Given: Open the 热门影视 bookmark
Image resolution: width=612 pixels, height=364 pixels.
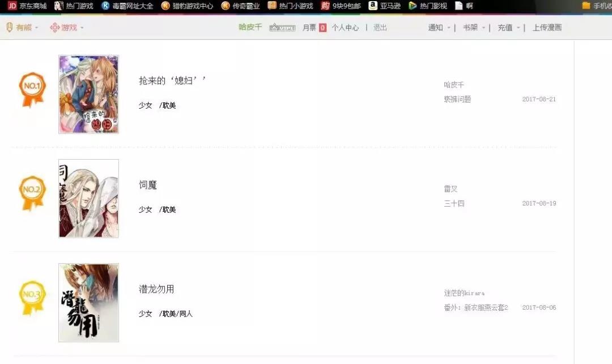Looking at the screenshot, I should [428, 6].
